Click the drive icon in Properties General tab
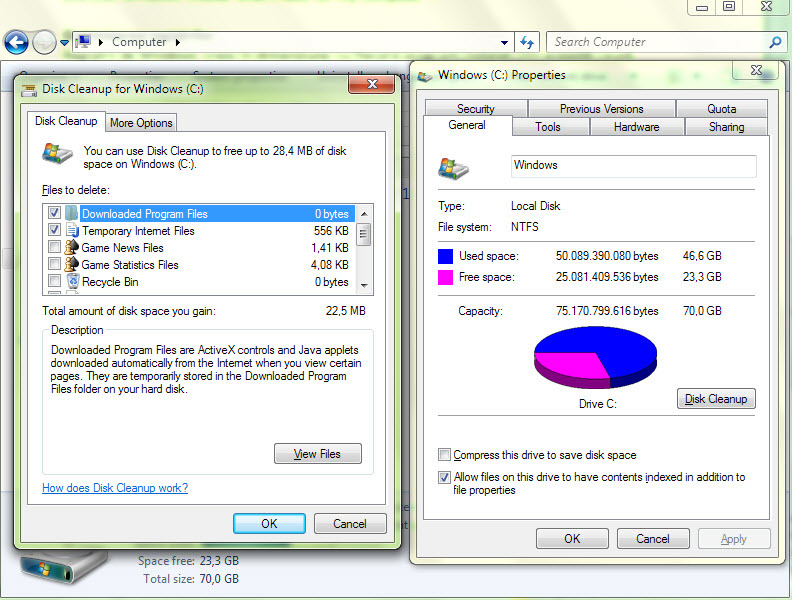 pos(454,168)
